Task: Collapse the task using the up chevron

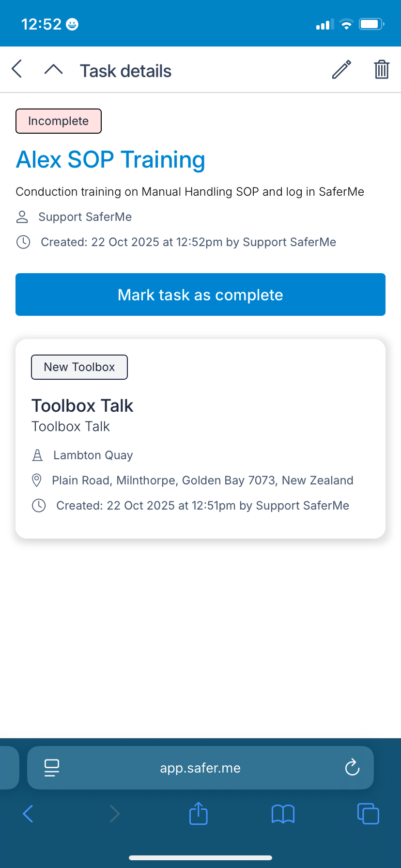Action: pos(53,69)
